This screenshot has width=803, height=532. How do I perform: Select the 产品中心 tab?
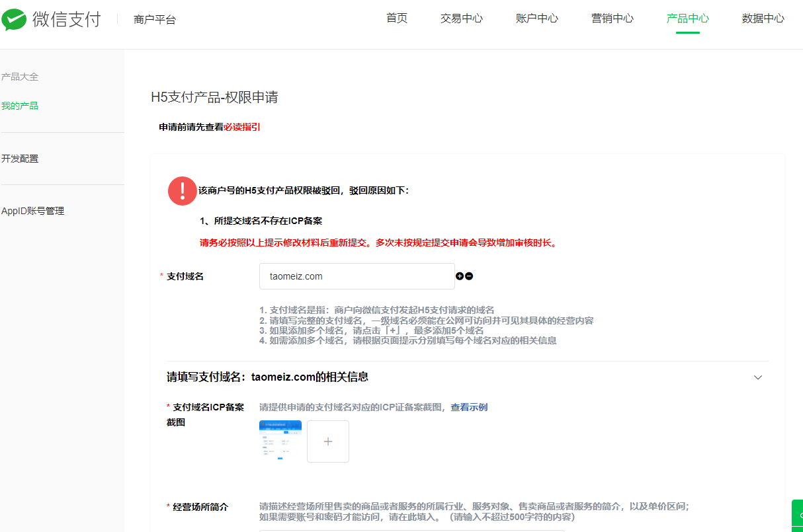pyautogui.click(x=688, y=19)
